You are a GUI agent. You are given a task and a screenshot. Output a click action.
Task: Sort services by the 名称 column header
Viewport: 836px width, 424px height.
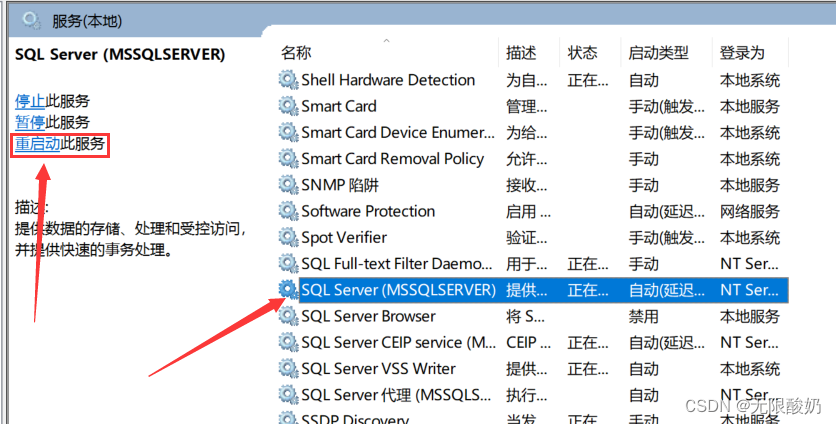click(296, 53)
